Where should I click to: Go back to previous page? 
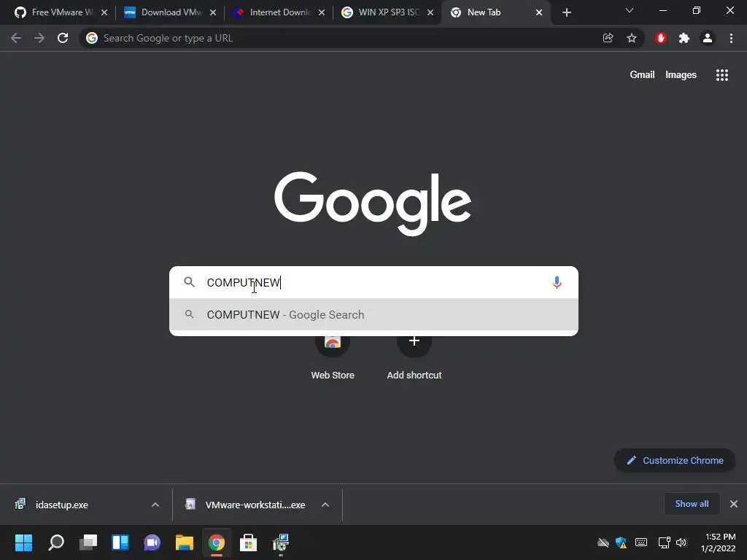16,38
